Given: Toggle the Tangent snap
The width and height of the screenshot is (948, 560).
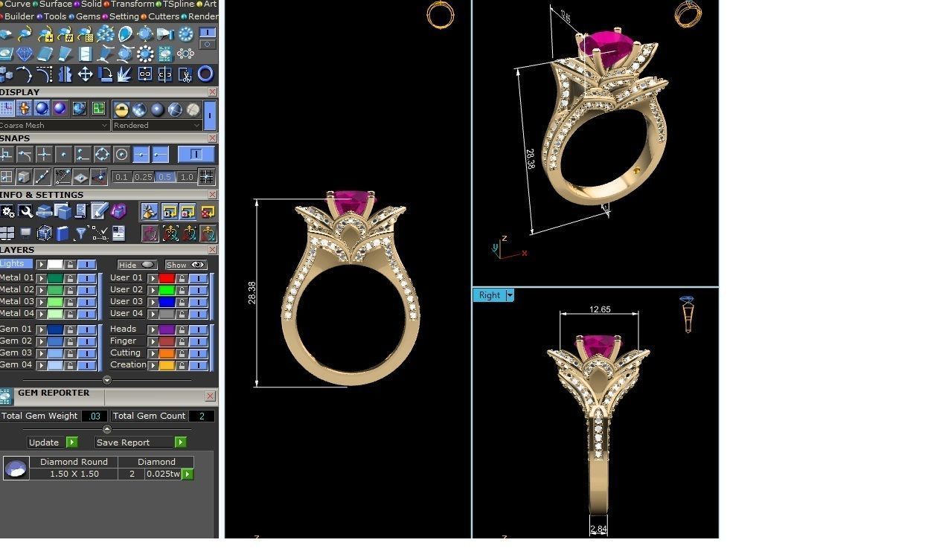Looking at the screenshot, I should (x=25, y=154).
